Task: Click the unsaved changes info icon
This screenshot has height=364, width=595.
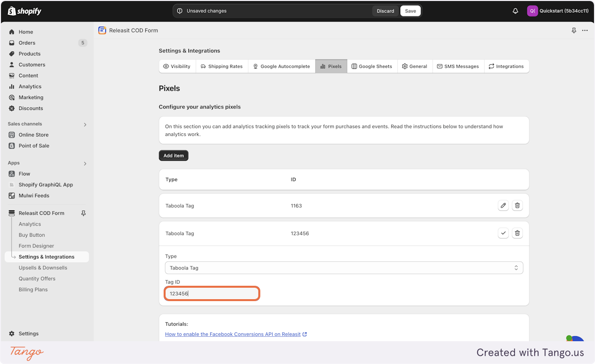Action: 180,11
